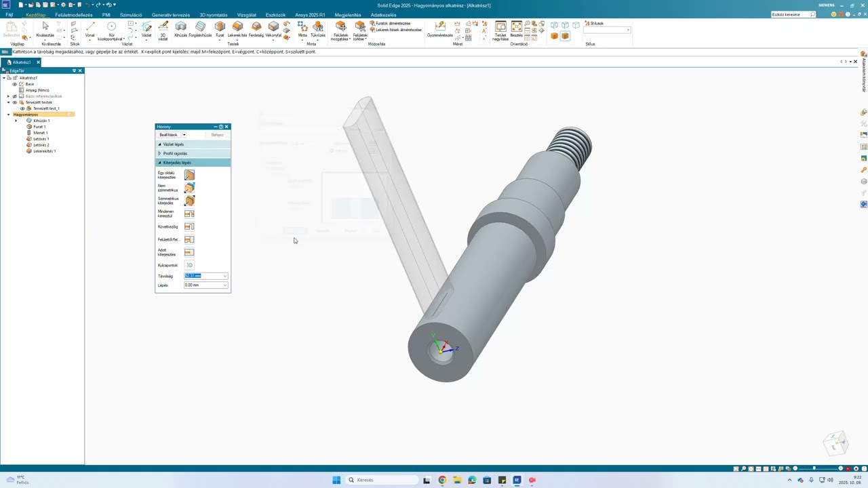Open the Lépés value dropdown
The width and height of the screenshot is (868, 488).
pyautogui.click(x=225, y=285)
